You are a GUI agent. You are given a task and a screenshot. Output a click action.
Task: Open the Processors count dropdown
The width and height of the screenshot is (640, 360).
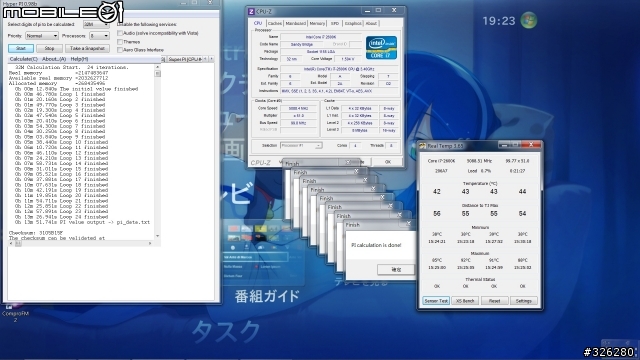point(99,36)
